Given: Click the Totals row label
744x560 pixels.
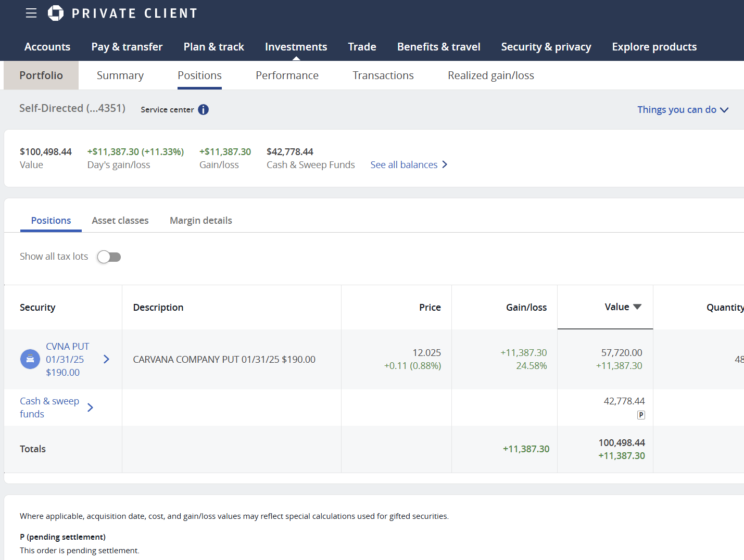Looking at the screenshot, I should [x=33, y=449].
